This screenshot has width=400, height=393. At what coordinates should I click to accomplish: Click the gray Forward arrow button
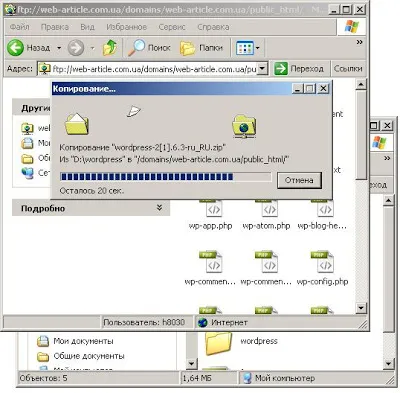76,48
